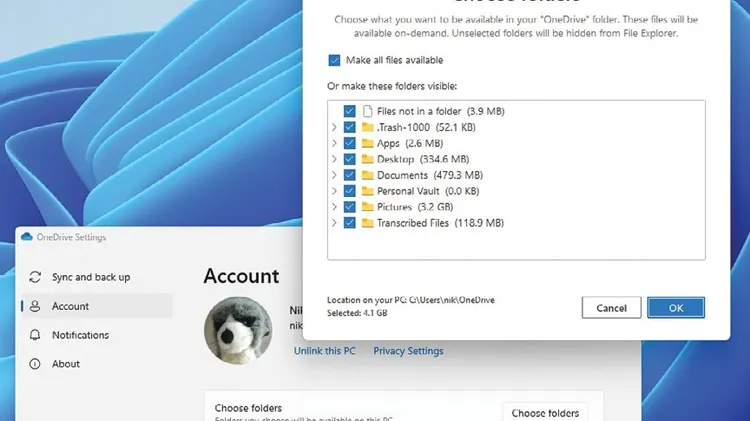
Task: Select the '.Trash-1000 (52.1 KB)' row text
Action: coord(426,127)
